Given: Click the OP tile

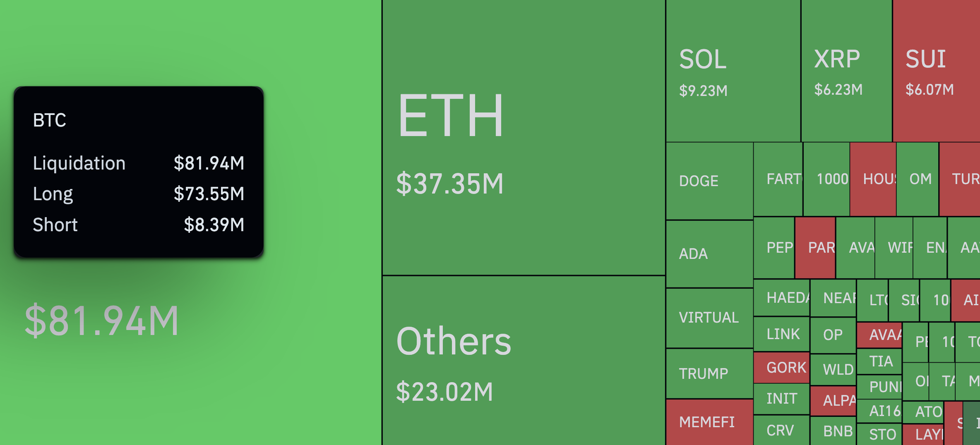Looking at the screenshot, I should (833, 335).
